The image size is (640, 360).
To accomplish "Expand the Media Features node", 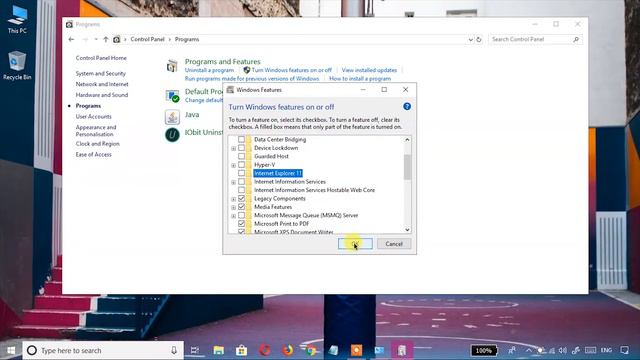I will click(x=233, y=207).
